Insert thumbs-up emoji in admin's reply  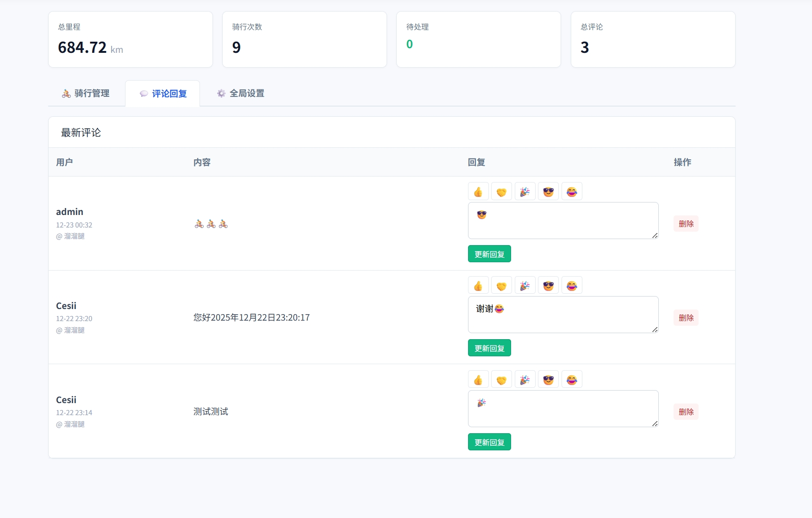click(478, 192)
